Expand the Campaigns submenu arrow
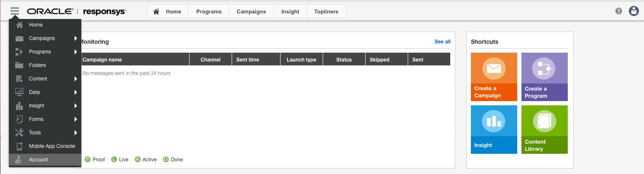This screenshot has height=174, width=644. pos(76,38)
